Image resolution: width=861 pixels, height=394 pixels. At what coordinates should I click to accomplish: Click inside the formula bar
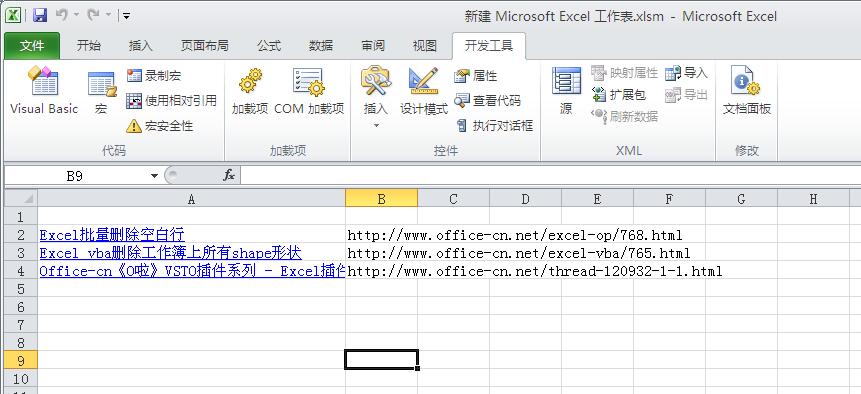click(x=550, y=176)
